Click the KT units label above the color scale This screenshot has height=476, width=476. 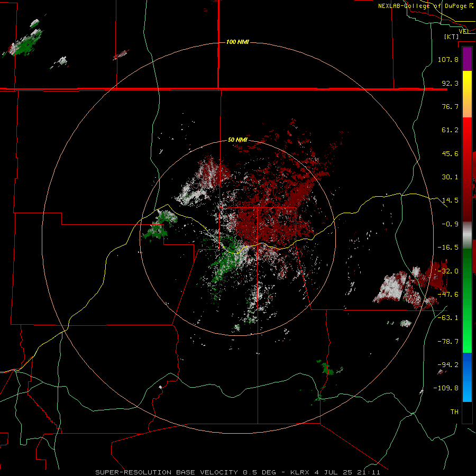click(x=452, y=36)
